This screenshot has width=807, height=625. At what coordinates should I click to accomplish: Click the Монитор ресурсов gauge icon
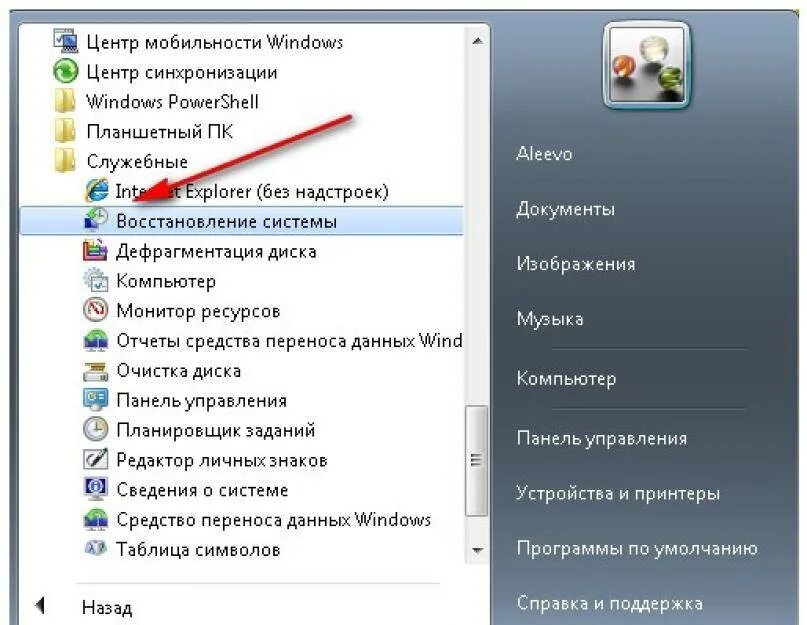96,310
